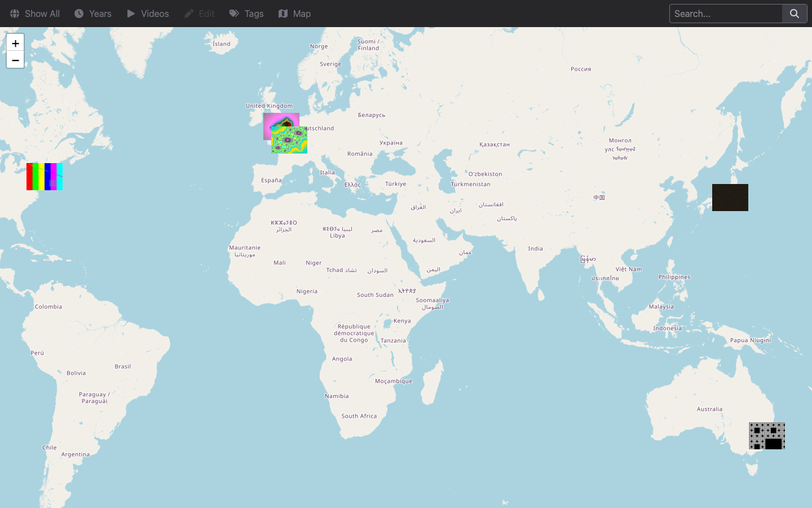
Task: Click the España map label
Action: [271, 180]
